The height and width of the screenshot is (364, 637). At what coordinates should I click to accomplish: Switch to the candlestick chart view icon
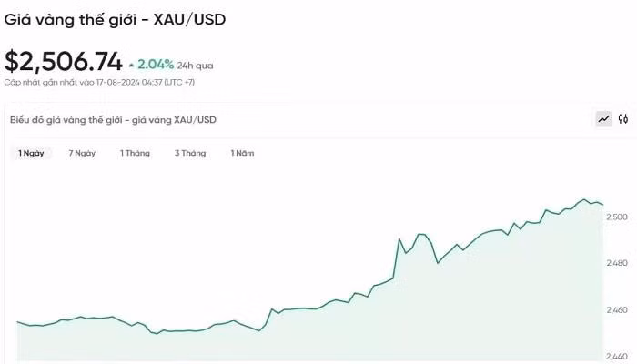(x=623, y=118)
